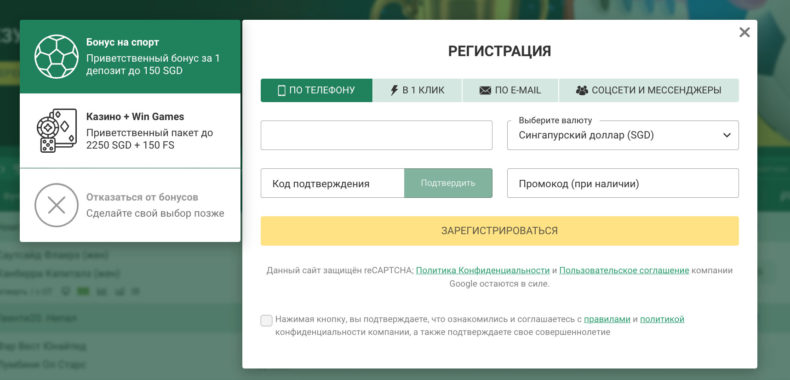
Task: Choose the casino cards and chips icon
Action: click(x=56, y=131)
